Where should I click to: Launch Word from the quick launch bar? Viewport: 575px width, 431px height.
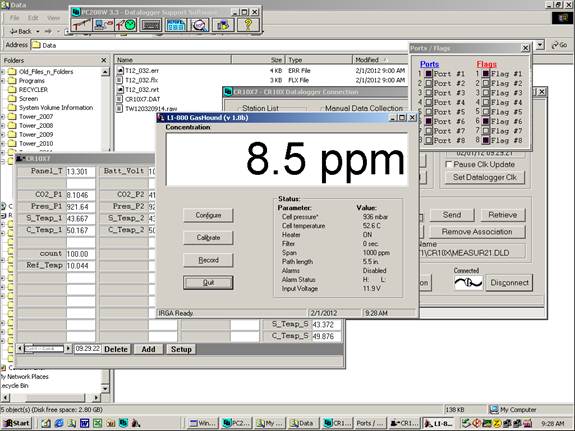[84, 423]
